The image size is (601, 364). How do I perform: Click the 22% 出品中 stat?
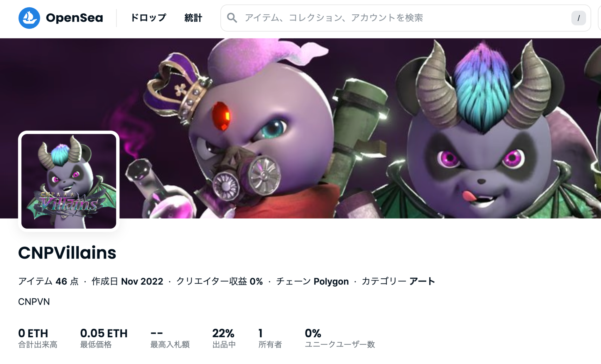(224, 338)
